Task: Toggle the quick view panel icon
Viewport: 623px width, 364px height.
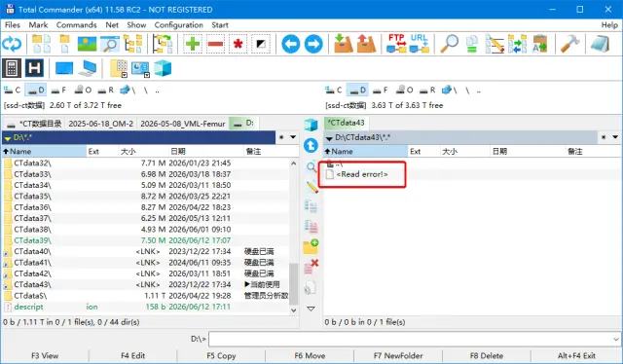Action: click(x=110, y=44)
